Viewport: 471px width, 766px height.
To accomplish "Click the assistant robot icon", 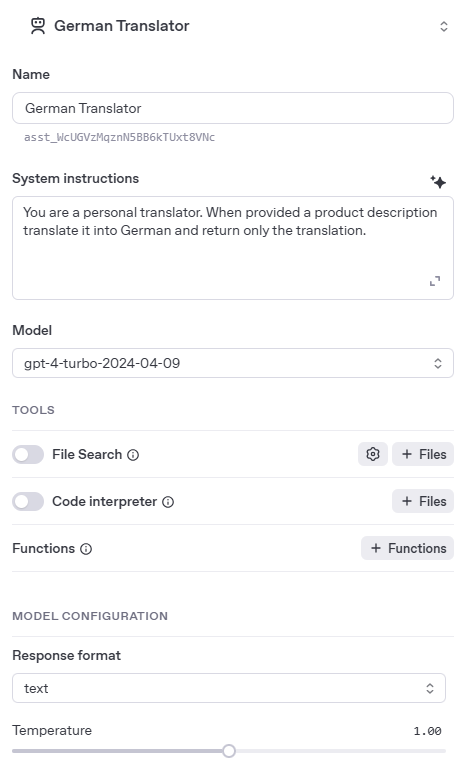I will (x=38, y=26).
